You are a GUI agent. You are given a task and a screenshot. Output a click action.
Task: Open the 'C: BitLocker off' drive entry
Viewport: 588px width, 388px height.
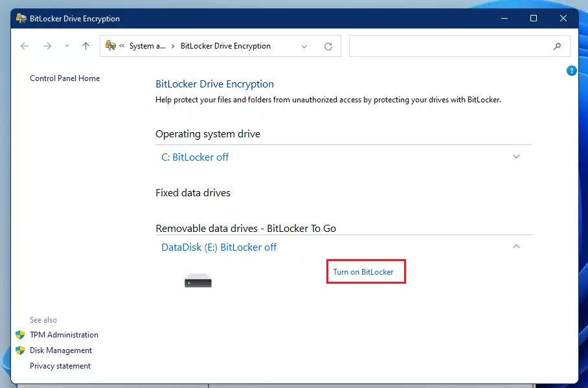pos(195,157)
